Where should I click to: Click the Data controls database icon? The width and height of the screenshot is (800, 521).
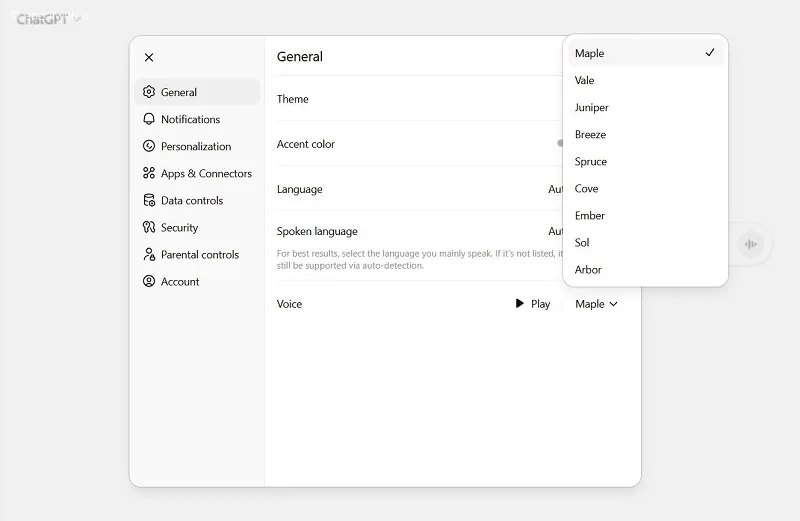149,200
